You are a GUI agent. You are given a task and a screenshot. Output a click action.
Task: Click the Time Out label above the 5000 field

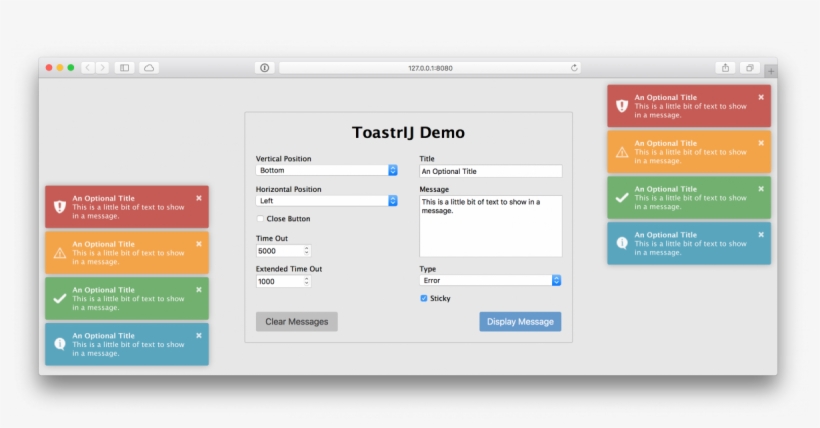click(272, 239)
